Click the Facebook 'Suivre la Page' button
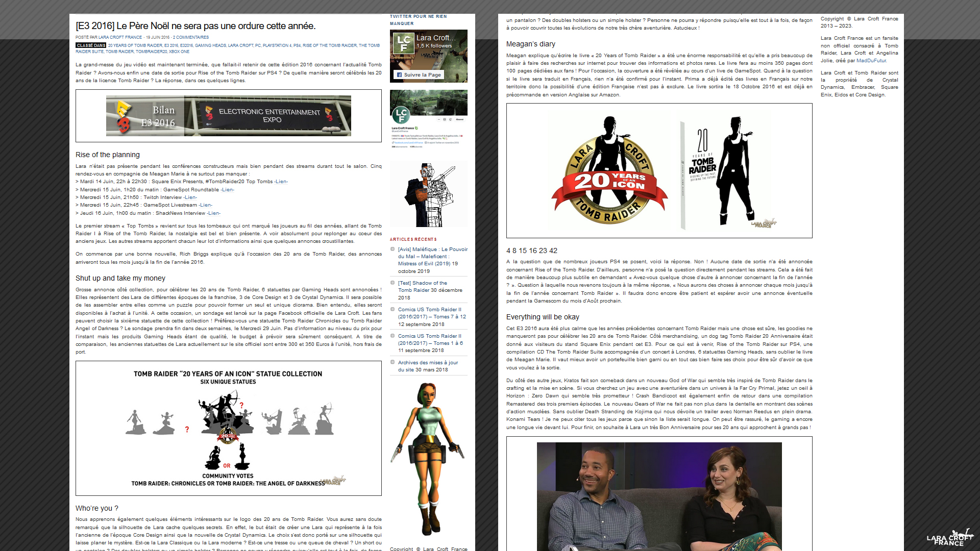Image resolution: width=980 pixels, height=551 pixels. pos(419,74)
